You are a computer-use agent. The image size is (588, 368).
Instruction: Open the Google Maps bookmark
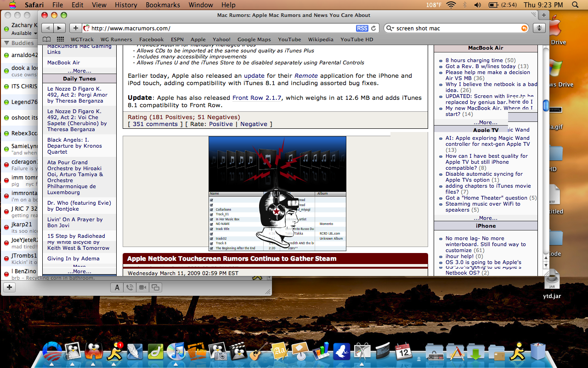point(254,40)
